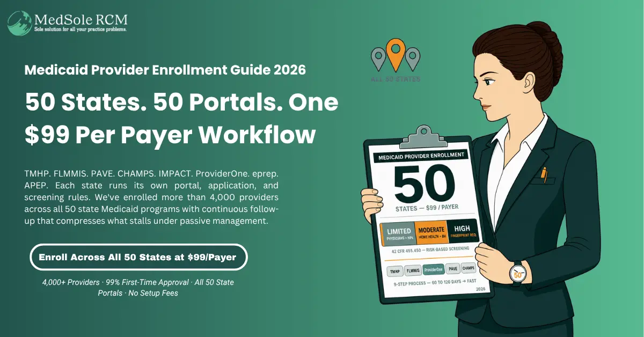Click the MedSole RCM brand name
The image size is (644, 337).
(81, 20)
